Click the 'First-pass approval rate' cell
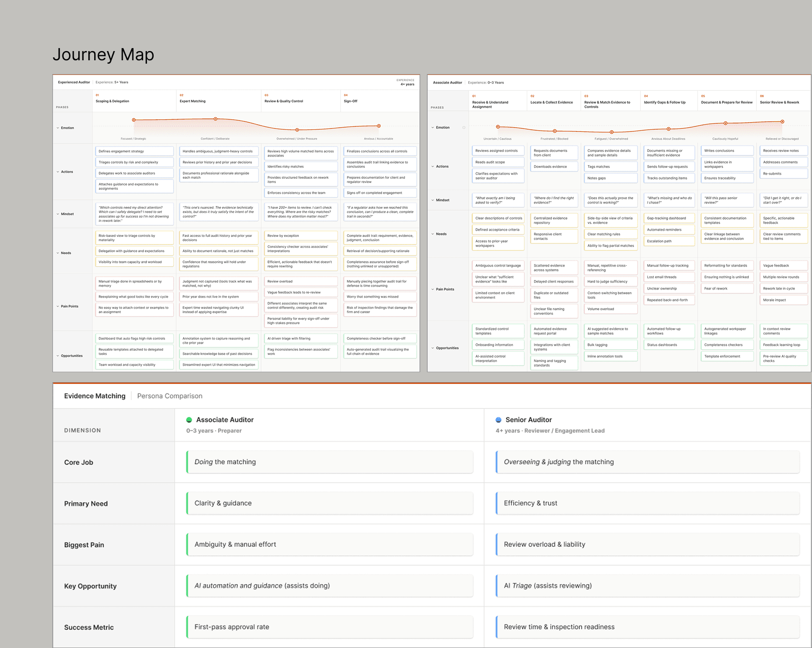812x648 pixels. [330, 627]
